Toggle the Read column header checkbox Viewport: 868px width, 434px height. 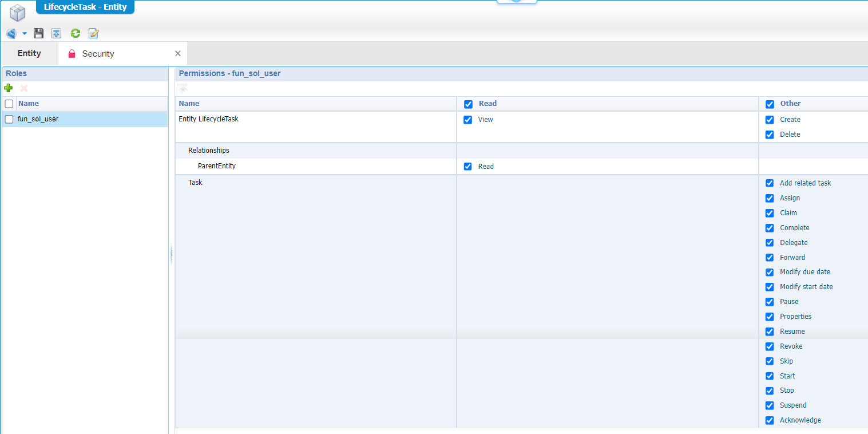(468, 104)
